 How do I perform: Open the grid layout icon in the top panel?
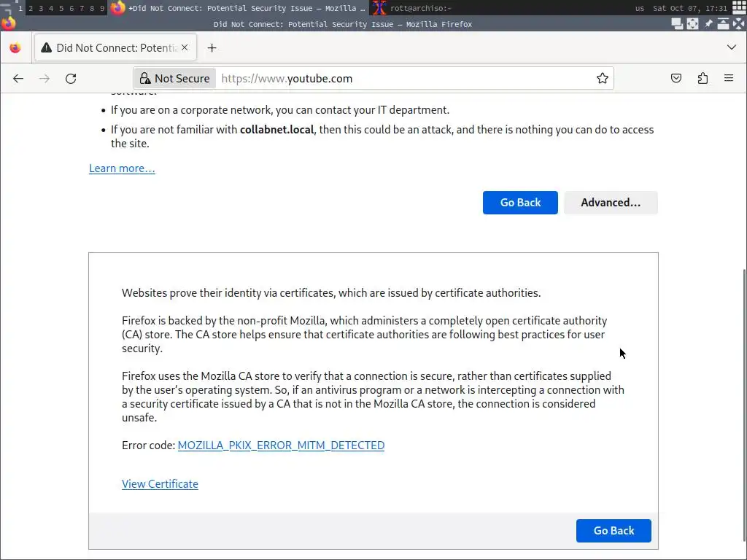(739, 7)
